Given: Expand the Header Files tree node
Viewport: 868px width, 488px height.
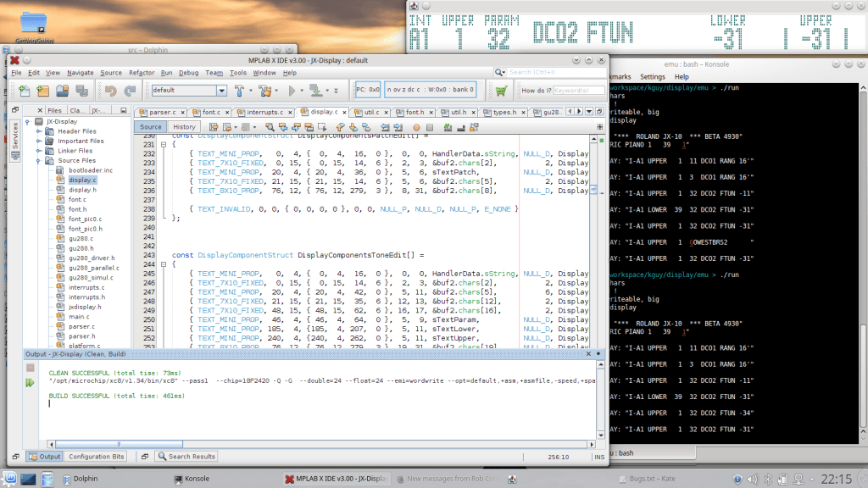Looking at the screenshot, I should [39, 131].
